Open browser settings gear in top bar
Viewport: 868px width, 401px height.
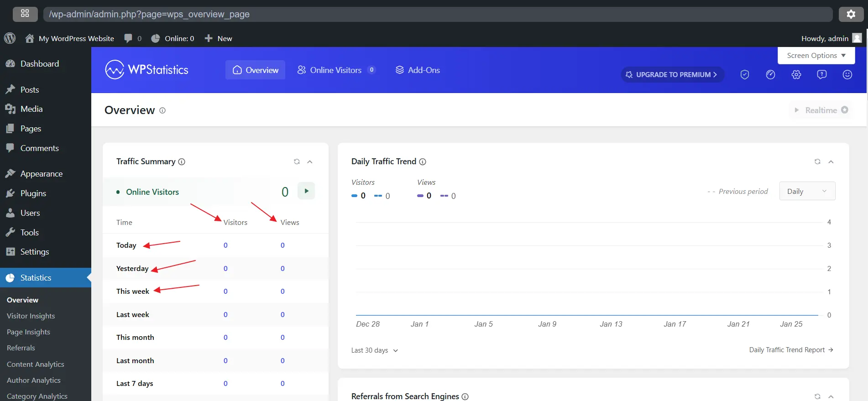click(851, 14)
